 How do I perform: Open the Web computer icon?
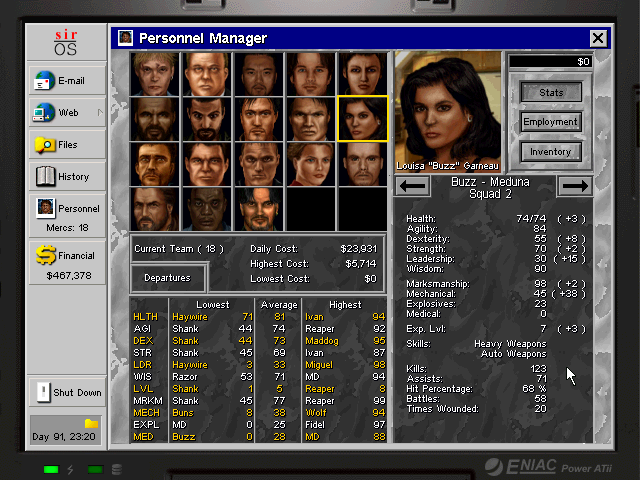coord(44,112)
